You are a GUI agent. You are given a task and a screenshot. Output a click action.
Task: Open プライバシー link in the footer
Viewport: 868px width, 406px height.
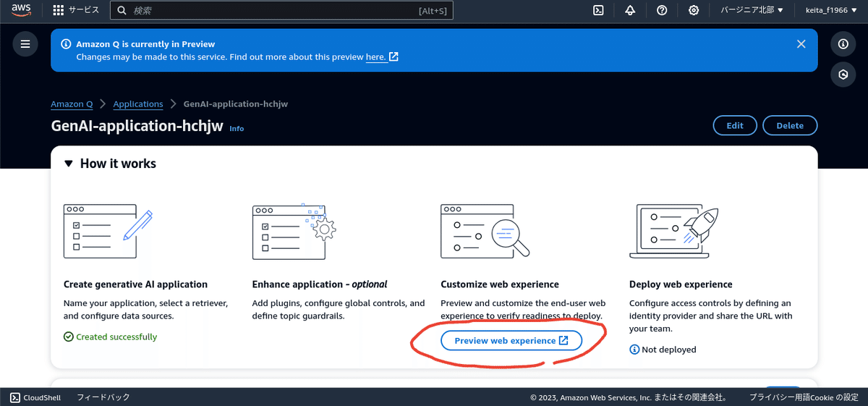(773, 397)
